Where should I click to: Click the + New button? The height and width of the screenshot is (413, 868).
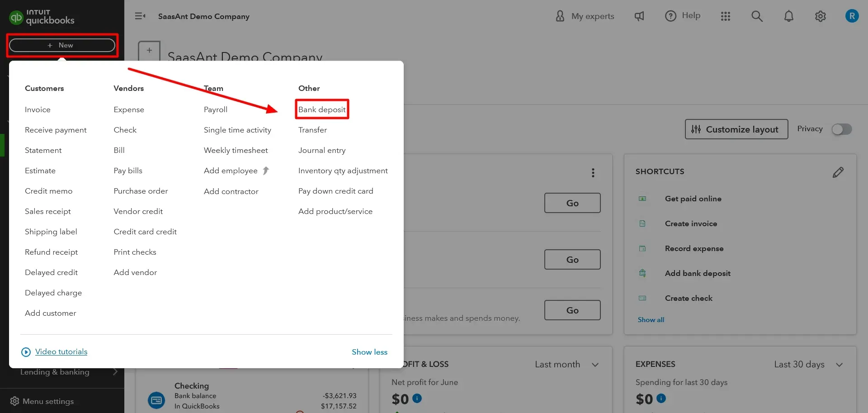point(62,45)
